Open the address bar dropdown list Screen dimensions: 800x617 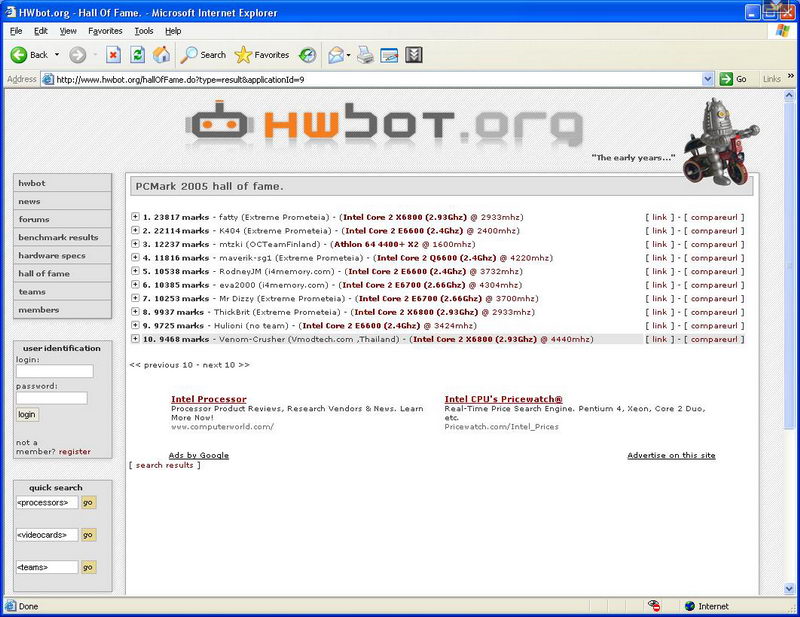click(707, 79)
